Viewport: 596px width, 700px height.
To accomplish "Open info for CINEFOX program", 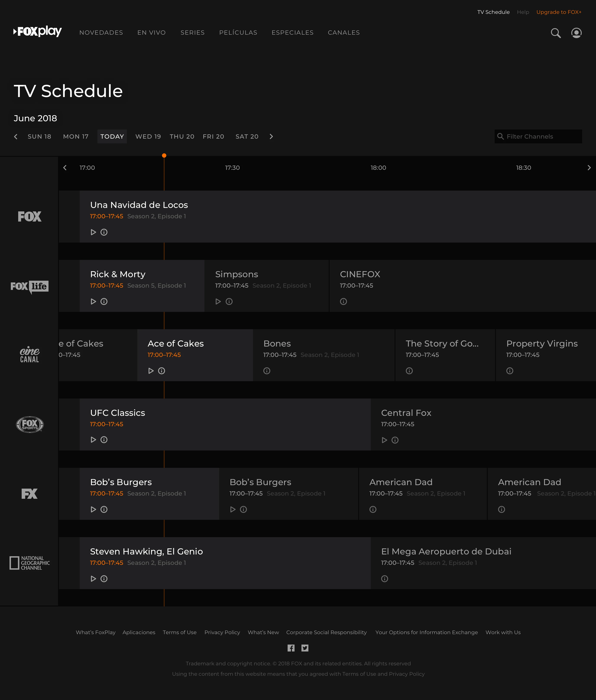I will pos(343,301).
